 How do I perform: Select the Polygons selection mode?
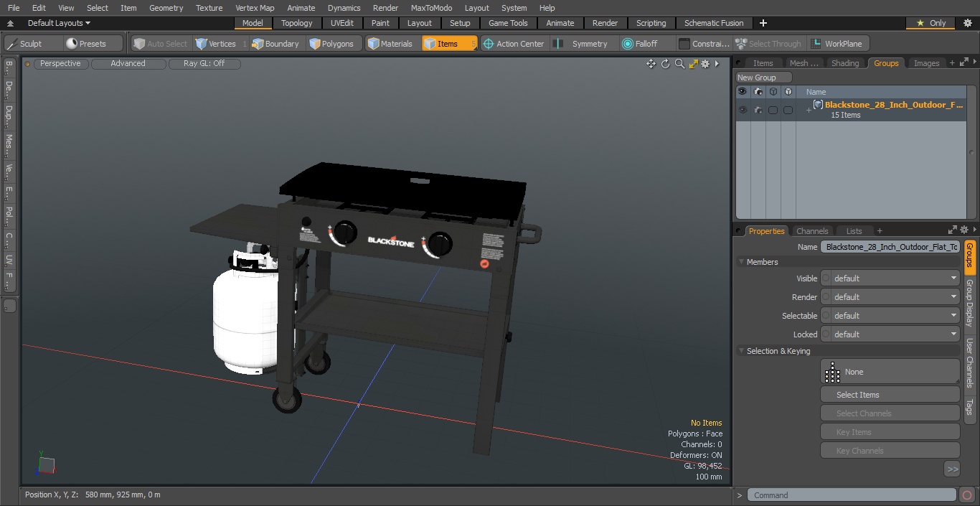pyautogui.click(x=331, y=44)
